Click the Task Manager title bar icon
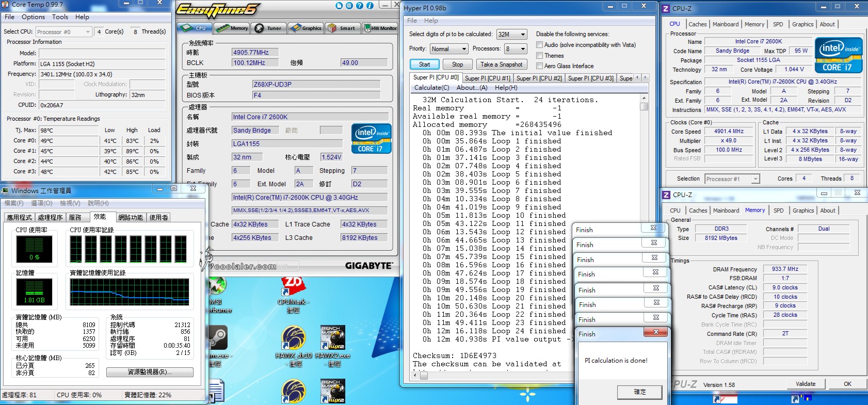This screenshot has width=868, height=405. pos(5,190)
